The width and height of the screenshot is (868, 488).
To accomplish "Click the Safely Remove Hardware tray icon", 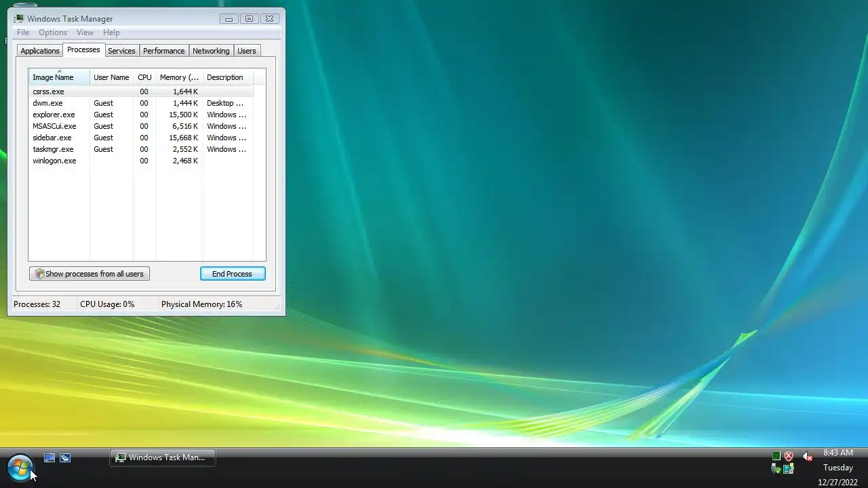I will click(776, 468).
